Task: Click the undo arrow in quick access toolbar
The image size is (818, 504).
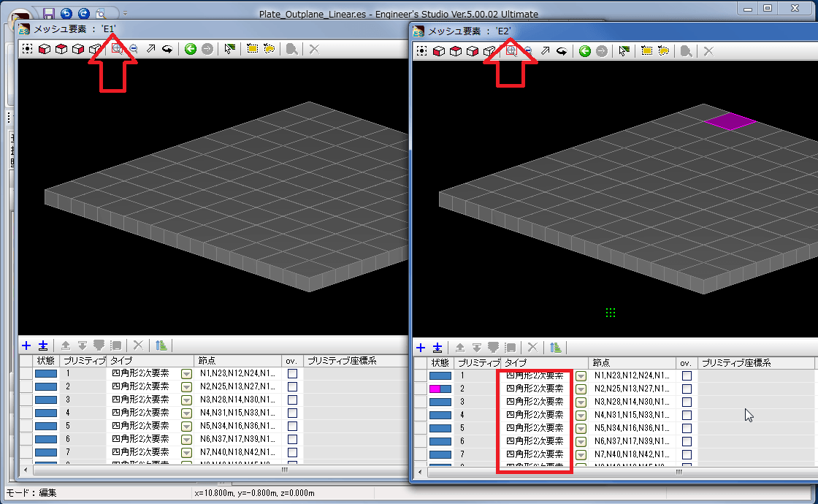Action: pyautogui.click(x=66, y=13)
